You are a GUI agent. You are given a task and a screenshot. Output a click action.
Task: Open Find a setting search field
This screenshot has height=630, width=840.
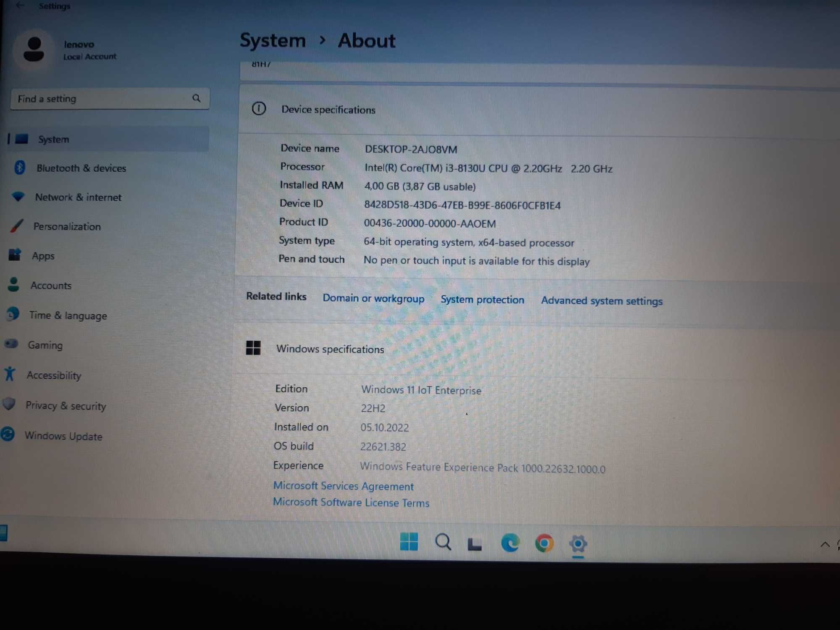108,99
